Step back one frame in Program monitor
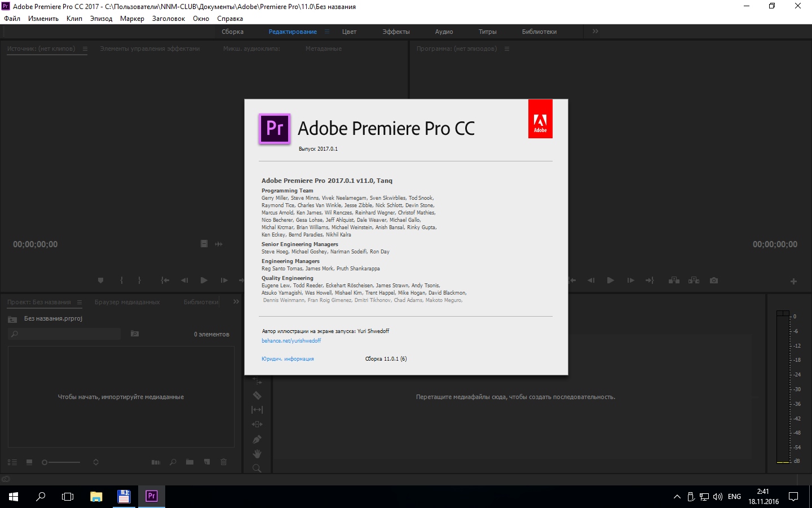 591,281
